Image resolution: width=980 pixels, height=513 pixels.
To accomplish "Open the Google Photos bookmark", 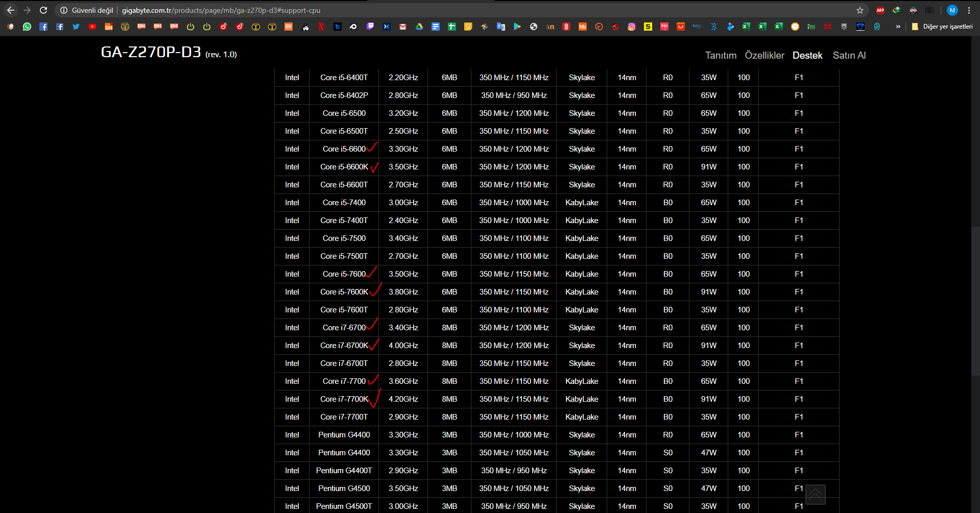I will 485,27.
